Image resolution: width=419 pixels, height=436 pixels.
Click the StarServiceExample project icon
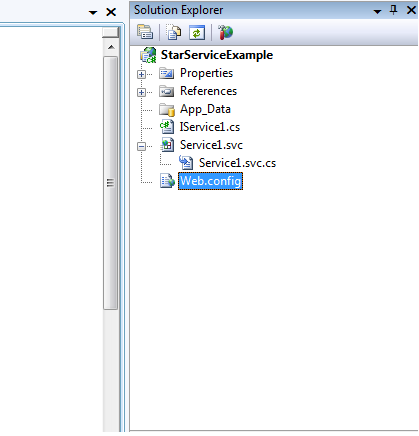(x=148, y=55)
